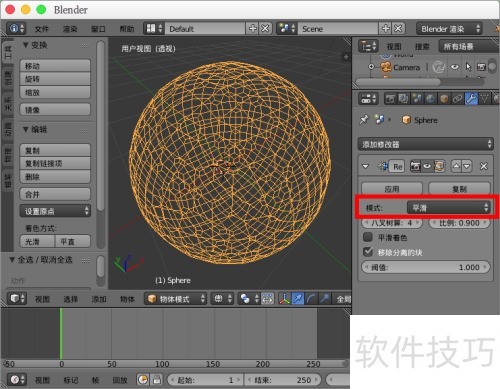Switch to Render Layers properties tab

click(x=403, y=99)
